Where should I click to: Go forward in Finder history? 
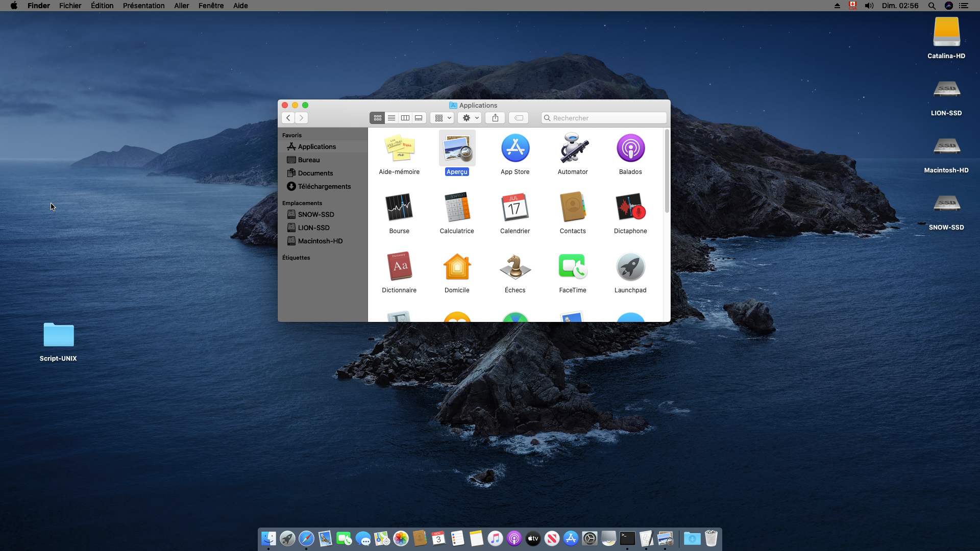[301, 118]
